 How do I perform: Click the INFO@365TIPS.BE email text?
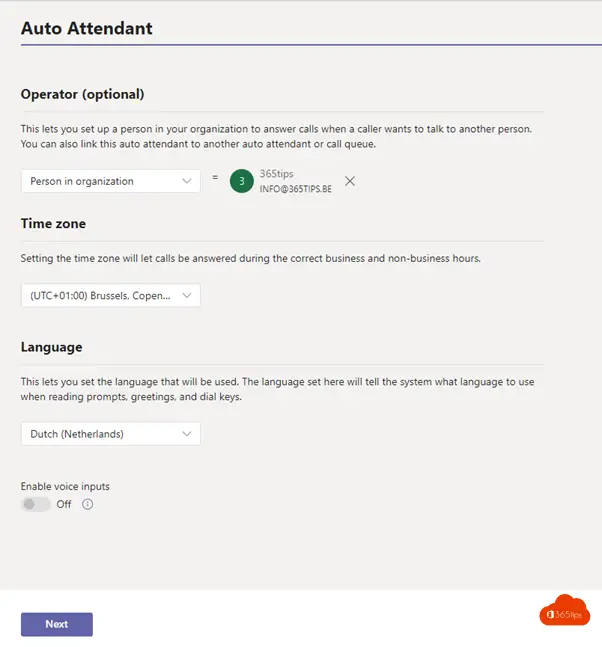[295, 189]
